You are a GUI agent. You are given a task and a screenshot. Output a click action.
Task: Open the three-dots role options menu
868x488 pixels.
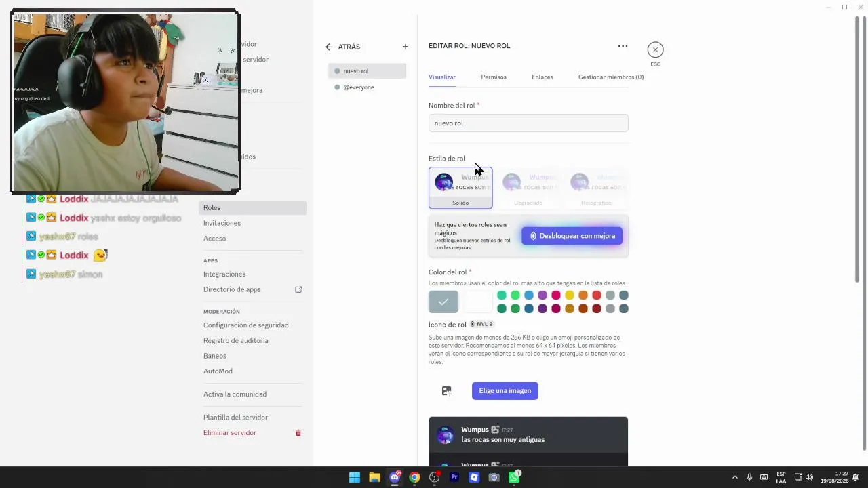(623, 46)
